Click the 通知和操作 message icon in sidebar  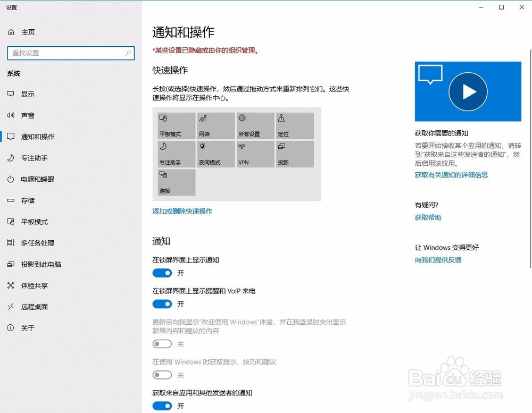[11, 137]
